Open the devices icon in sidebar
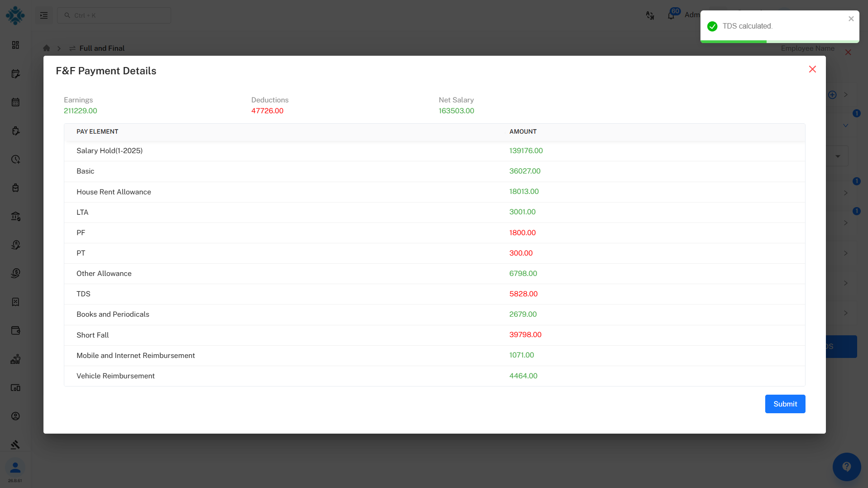This screenshot has height=488, width=868. 15,387
